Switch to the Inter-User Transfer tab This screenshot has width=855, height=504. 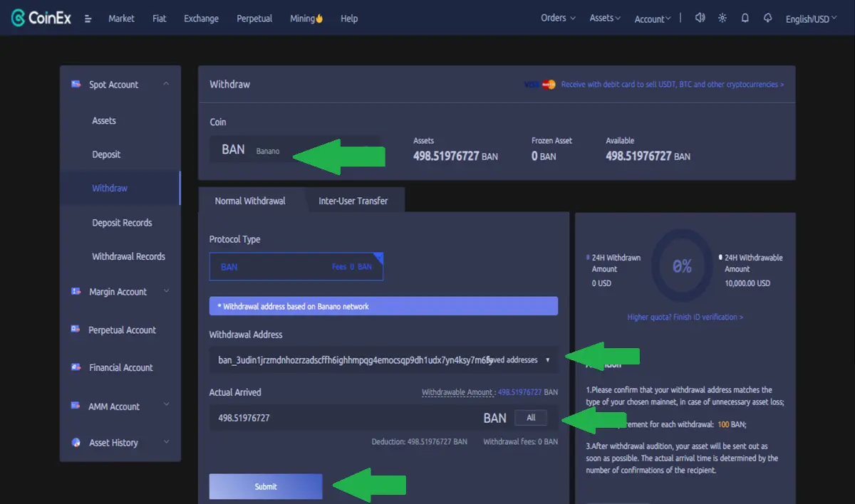[353, 201]
